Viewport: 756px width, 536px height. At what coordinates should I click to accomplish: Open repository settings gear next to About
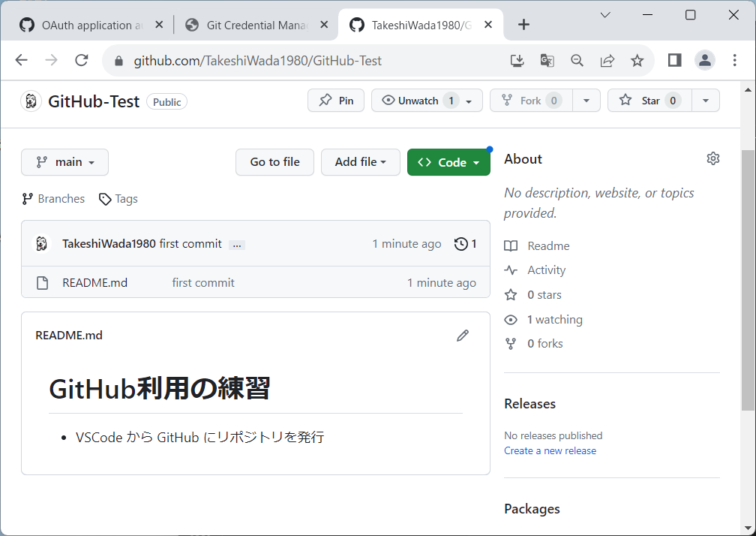point(712,158)
